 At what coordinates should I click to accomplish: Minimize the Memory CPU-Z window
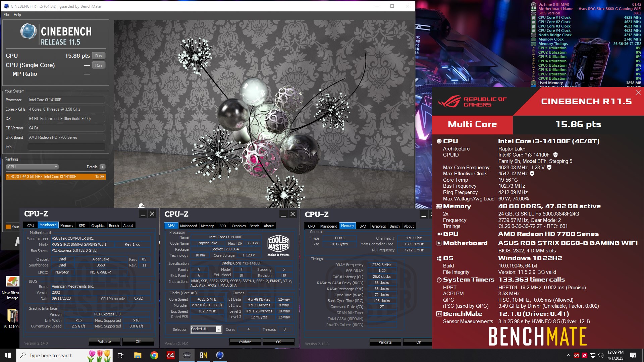[424, 215]
